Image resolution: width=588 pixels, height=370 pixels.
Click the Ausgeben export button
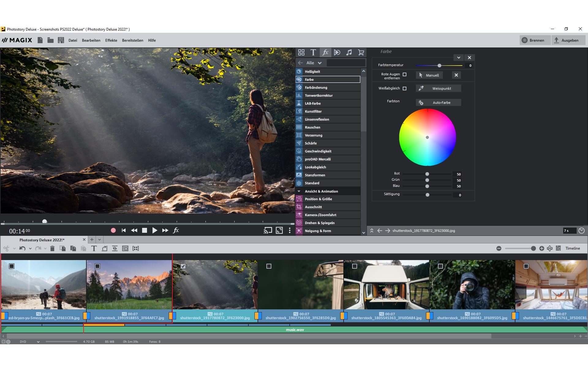(x=568, y=40)
